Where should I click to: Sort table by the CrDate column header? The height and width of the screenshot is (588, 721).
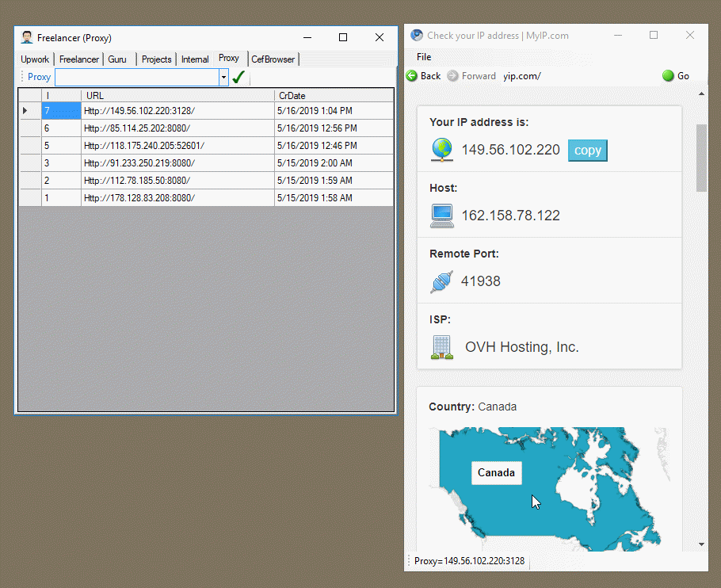tap(334, 96)
